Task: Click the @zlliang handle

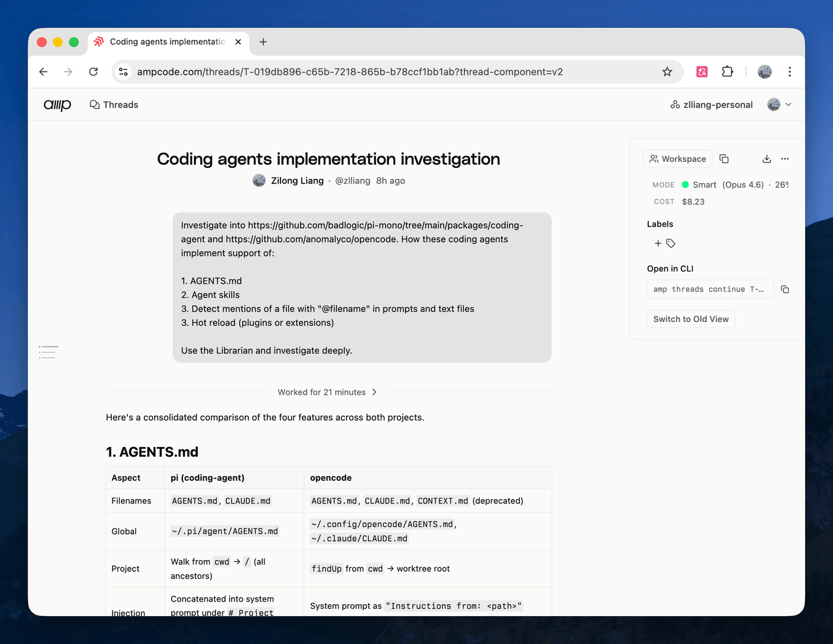Action: 353,181
